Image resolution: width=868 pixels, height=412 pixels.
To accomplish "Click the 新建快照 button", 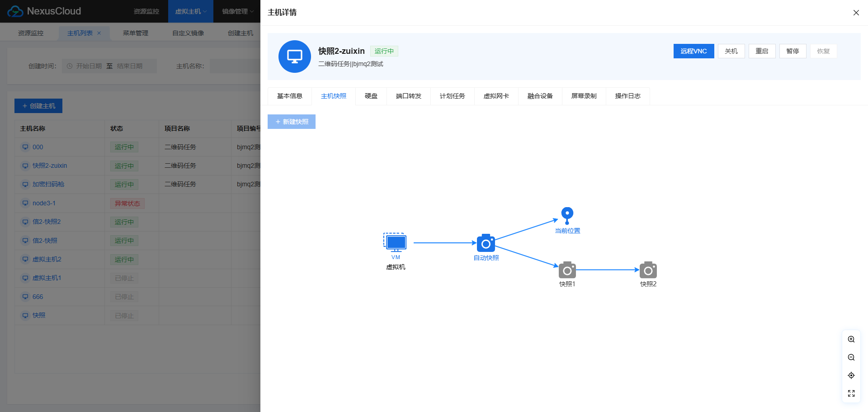I will pyautogui.click(x=292, y=122).
